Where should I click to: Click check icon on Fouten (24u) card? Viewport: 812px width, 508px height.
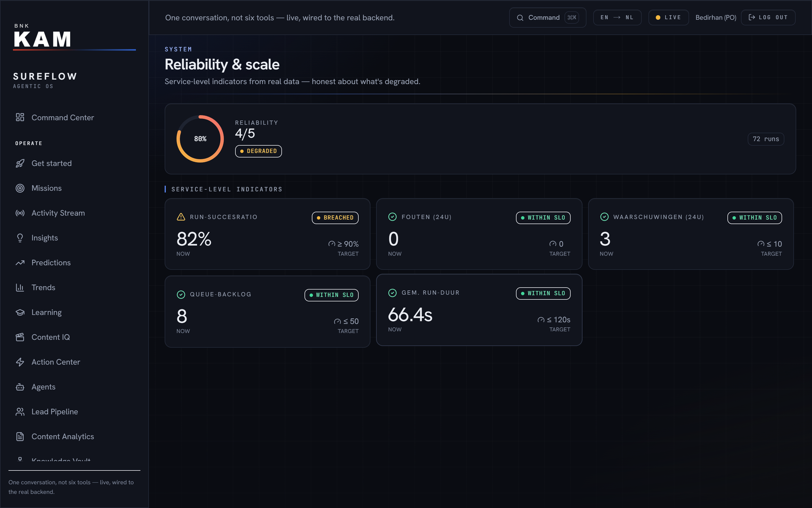pyautogui.click(x=392, y=217)
